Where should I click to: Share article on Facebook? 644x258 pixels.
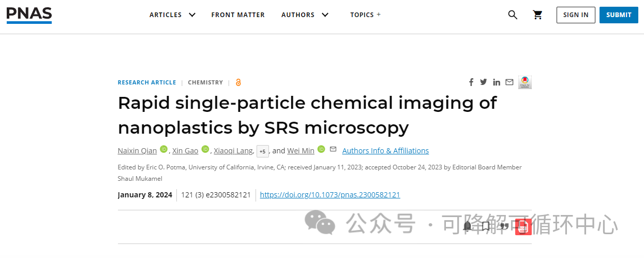(x=471, y=82)
